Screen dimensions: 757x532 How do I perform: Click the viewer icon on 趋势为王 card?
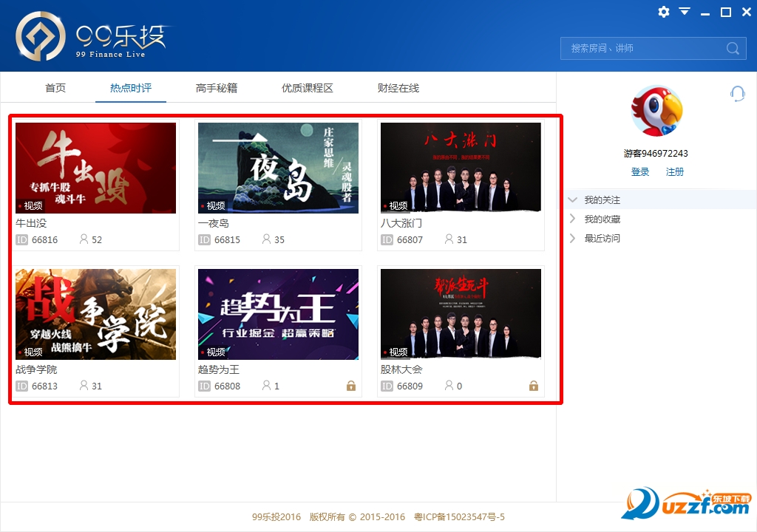coord(266,385)
